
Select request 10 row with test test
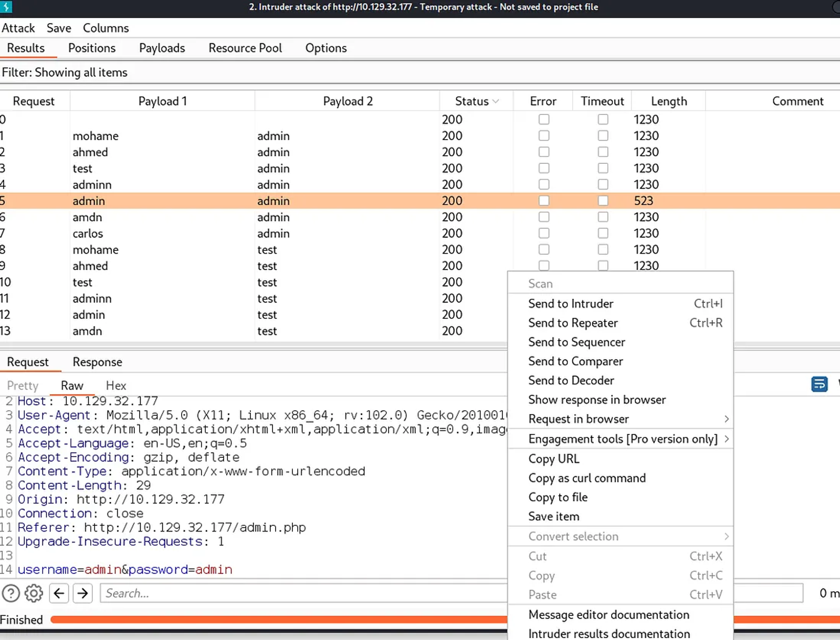(254, 282)
